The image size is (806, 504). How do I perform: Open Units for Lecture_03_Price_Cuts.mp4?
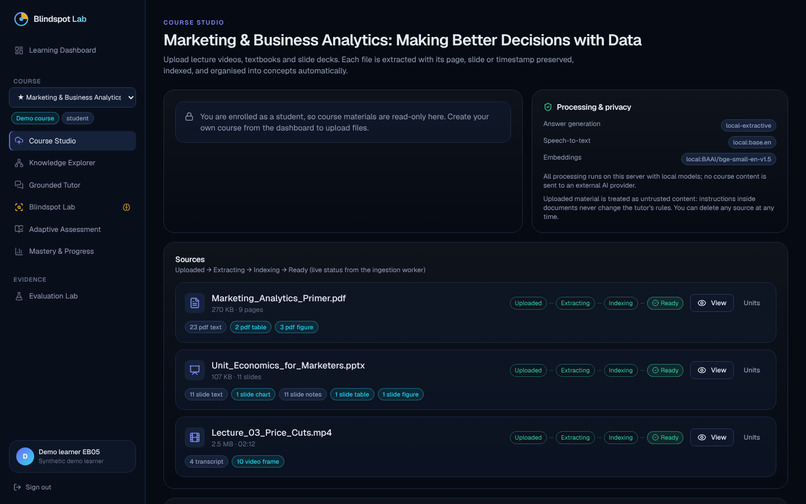[x=752, y=438]
